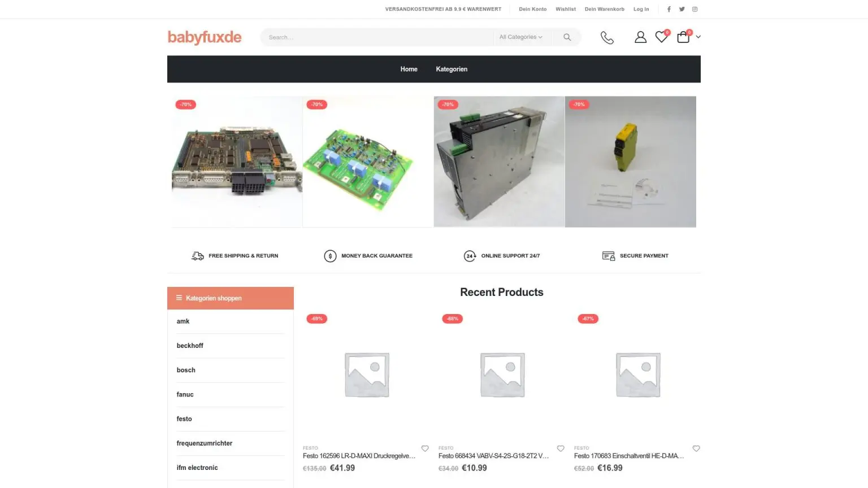The width and height of the screenshot is (868, 488).
Task: Open the shopping cart bag icon
Action: point(683,37)
